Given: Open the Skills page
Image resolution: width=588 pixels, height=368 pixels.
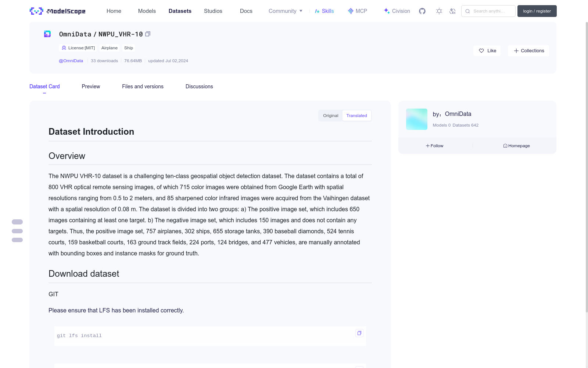Looking at the screenshot, I should point(324,11).
